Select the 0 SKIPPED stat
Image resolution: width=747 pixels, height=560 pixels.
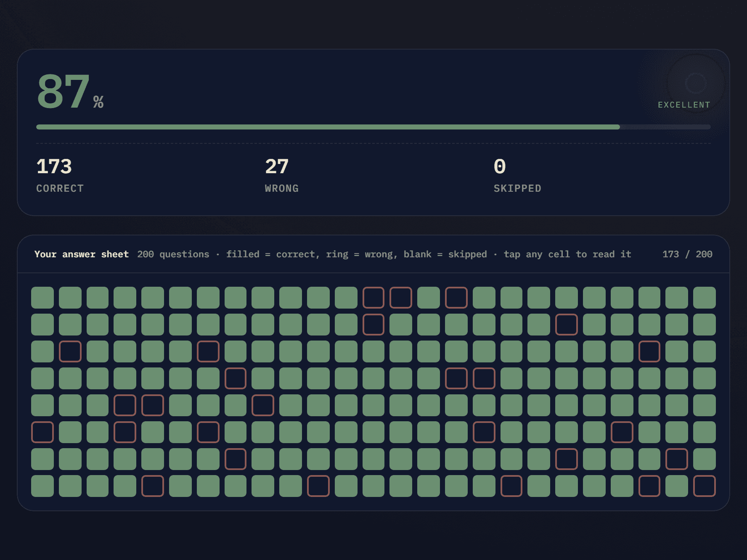517,175
